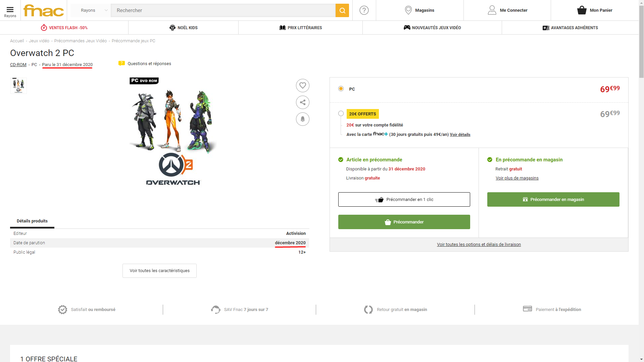Click the 20€ OFFERTS yellow badge

pyautogui.click(x=362, y=114)
